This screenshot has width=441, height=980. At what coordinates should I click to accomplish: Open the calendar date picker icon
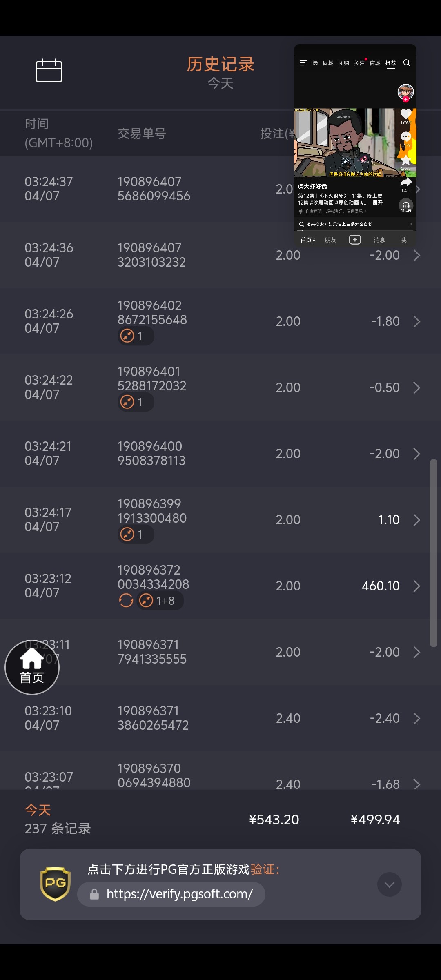click(x=49, y=71)
